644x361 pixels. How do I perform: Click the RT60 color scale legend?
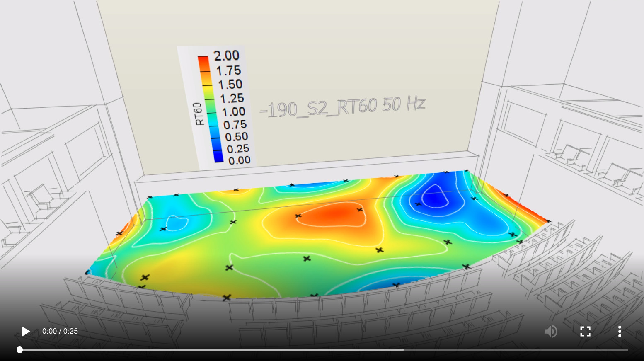(x=217, y=108)
